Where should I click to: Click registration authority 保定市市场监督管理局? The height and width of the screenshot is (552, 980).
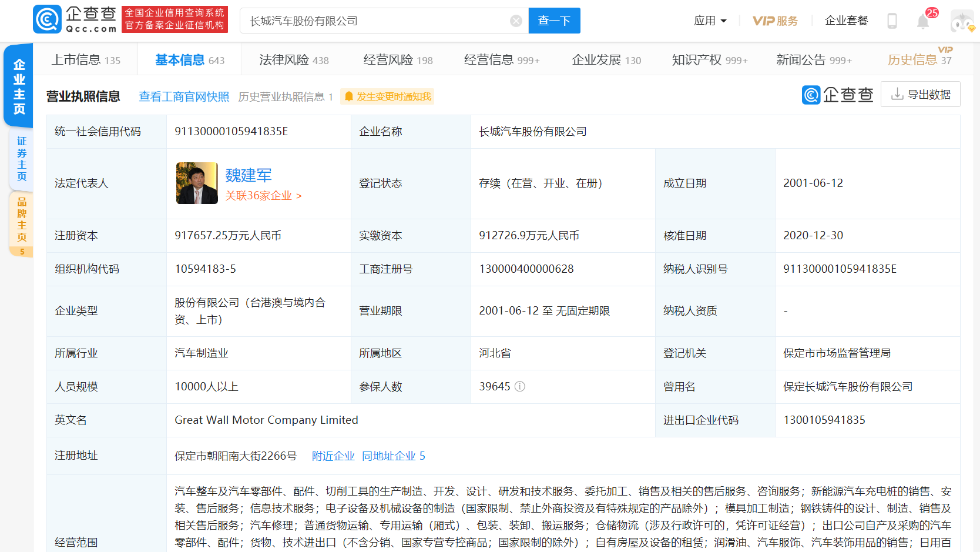[837, 353]
